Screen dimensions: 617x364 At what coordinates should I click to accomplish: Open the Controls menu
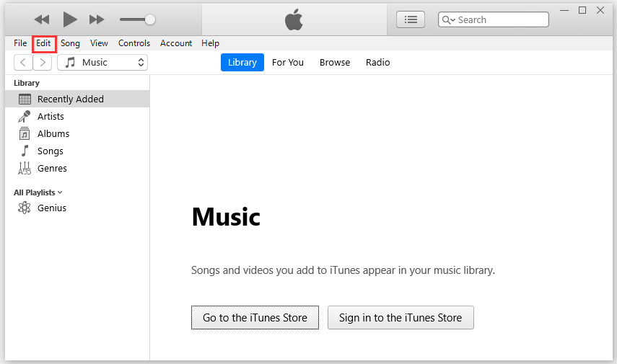(x=134, y=43)
